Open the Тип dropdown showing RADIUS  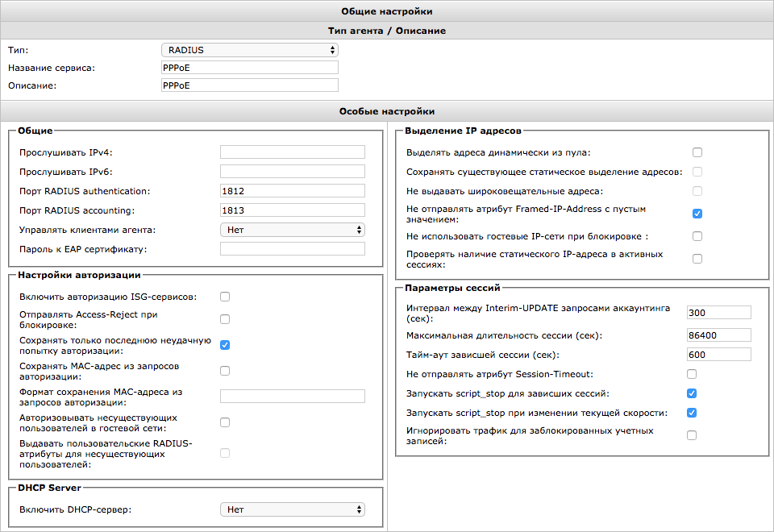pyautogui.click(x=250, y=50)
